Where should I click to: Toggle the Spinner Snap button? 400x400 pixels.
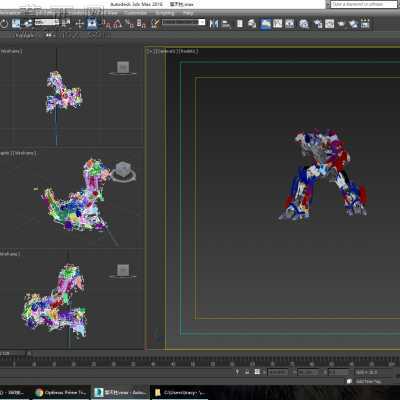(141, 24)
